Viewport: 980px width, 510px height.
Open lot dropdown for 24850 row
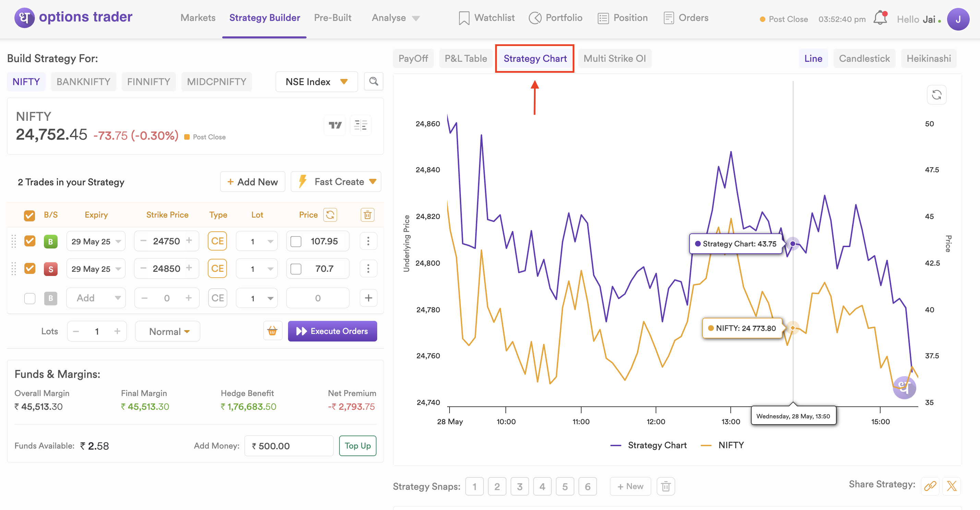tap(257, 268)
